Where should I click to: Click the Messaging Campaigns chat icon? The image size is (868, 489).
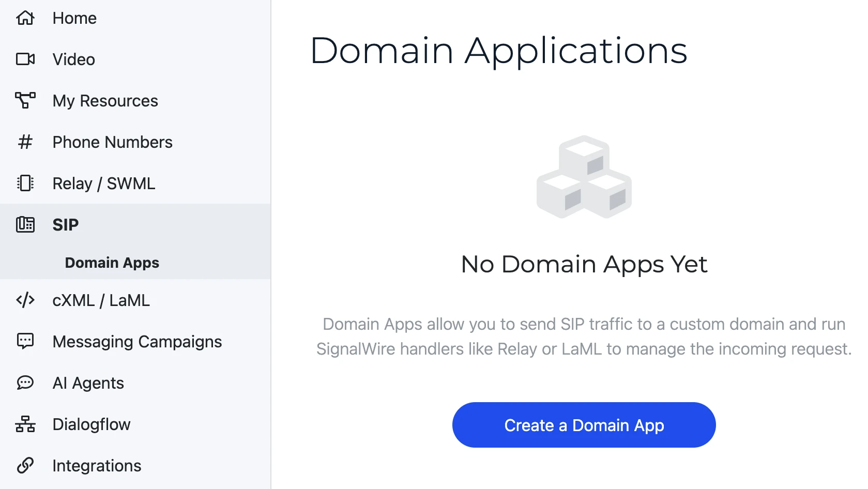(x=25, y=341)
